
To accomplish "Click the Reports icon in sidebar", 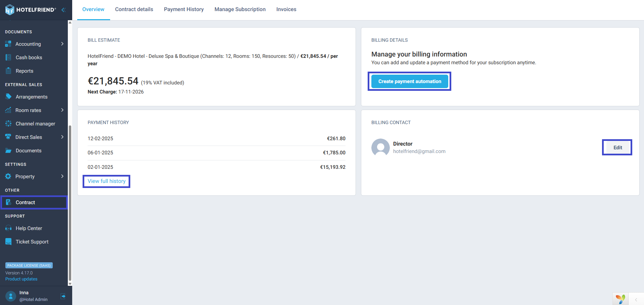I will coord(8,71).
